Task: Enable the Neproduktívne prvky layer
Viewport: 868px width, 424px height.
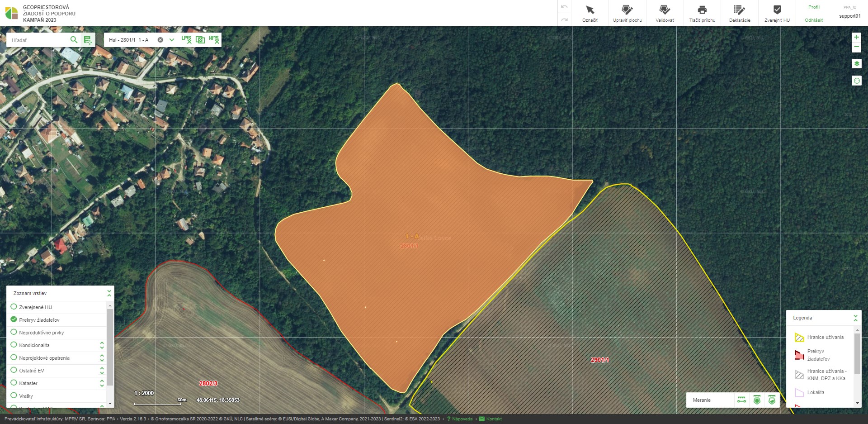Action: [14, 332]
